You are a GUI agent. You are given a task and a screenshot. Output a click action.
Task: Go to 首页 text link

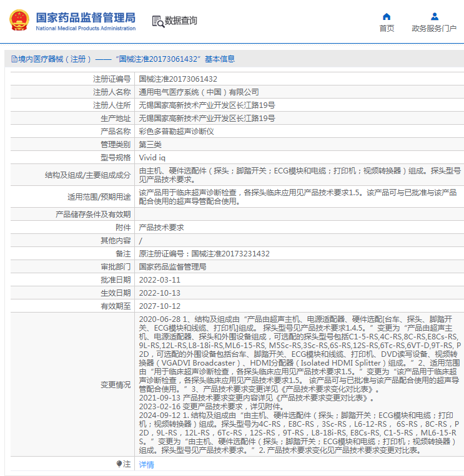[x=387, y=29]
